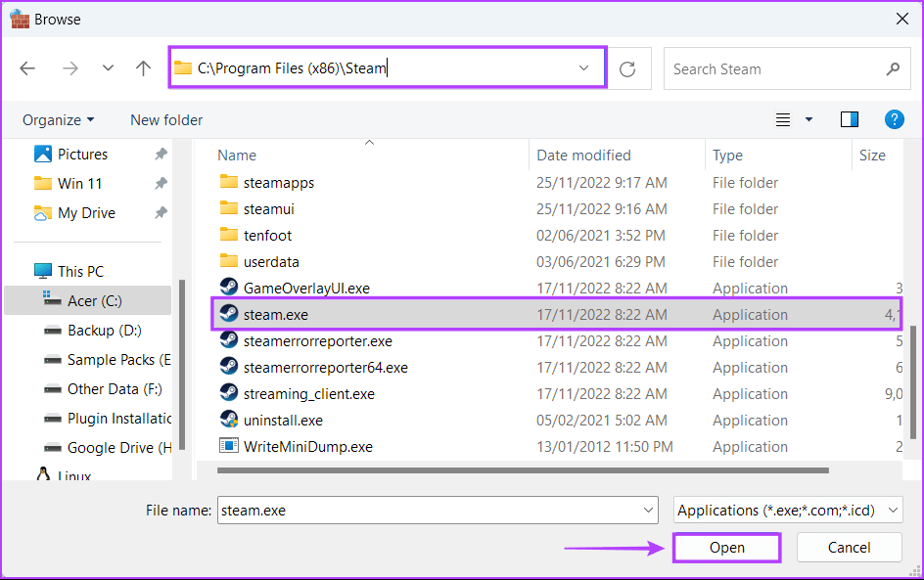The width and height of the screenshot is (924, 580).
Task: Open the Win 11 pinned folder
Action: (x=79, y=184)
